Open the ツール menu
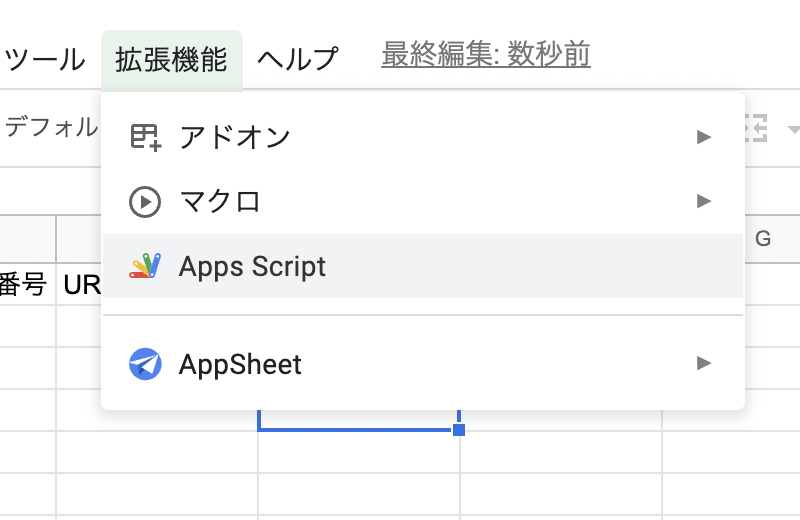 [x=45, y=59]
